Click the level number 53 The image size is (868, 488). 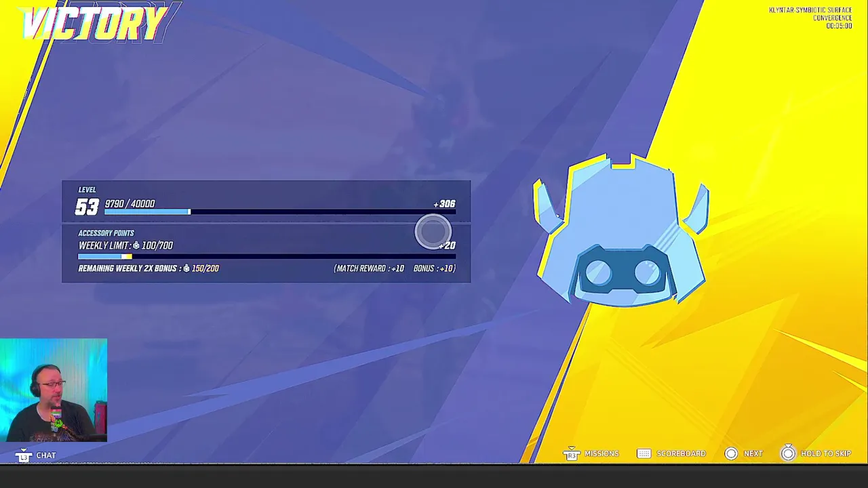click(x=87, y=207)
